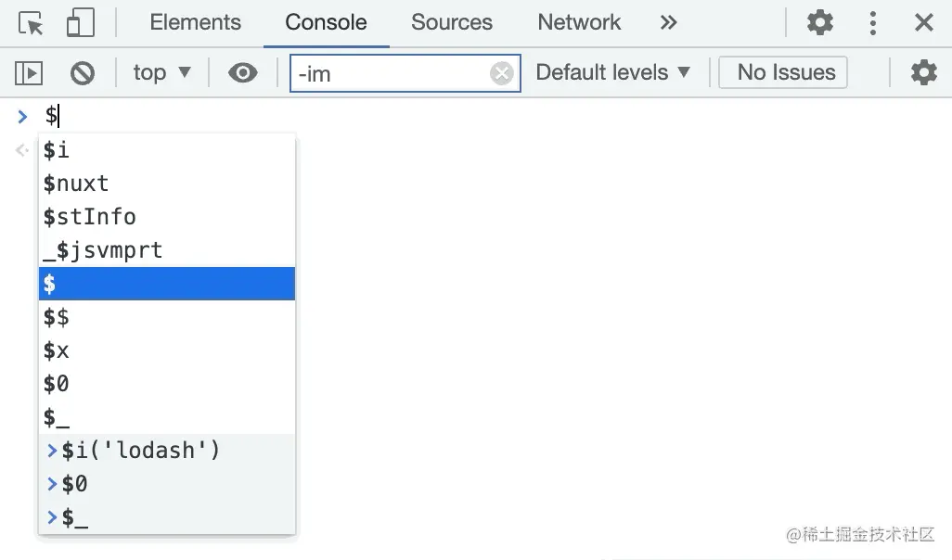Click inside the filter input field
Image resolution: width=952 pixels, height=560 pixels.
coord(390,73)
